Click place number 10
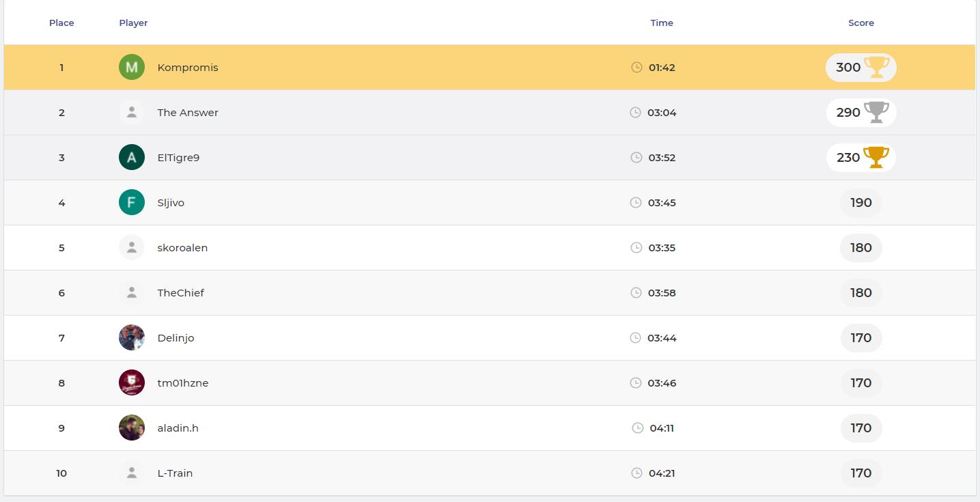Screen dimensions: 980x502 (x=61, y=473)
